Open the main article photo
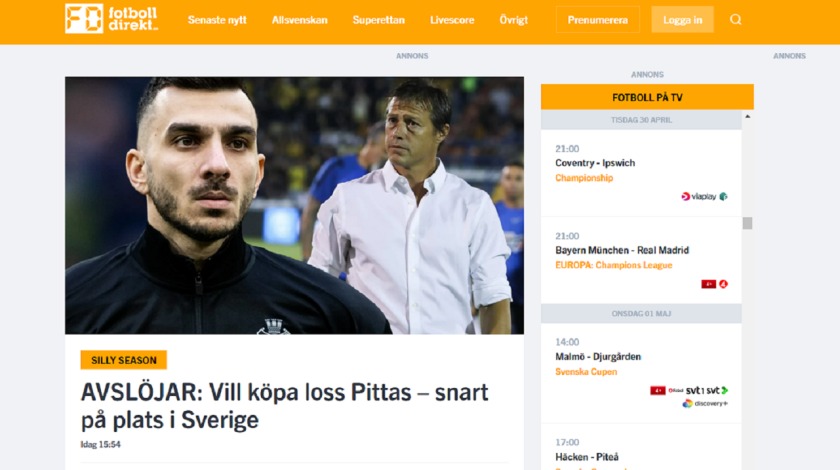840x470 pixels. [x=295, y=205]
